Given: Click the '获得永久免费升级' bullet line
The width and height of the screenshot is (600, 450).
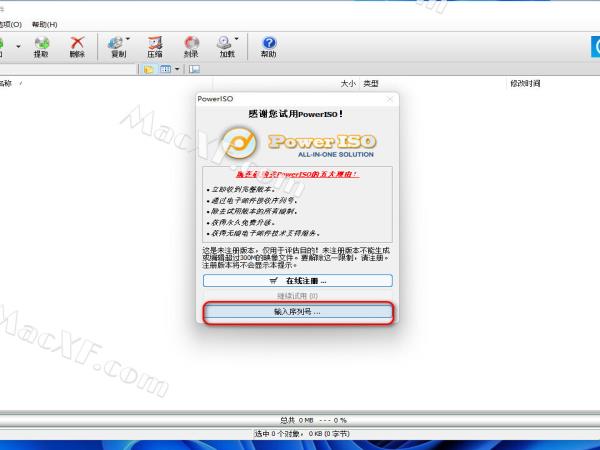Looking at the screenshot, I should tap(241, 222).
